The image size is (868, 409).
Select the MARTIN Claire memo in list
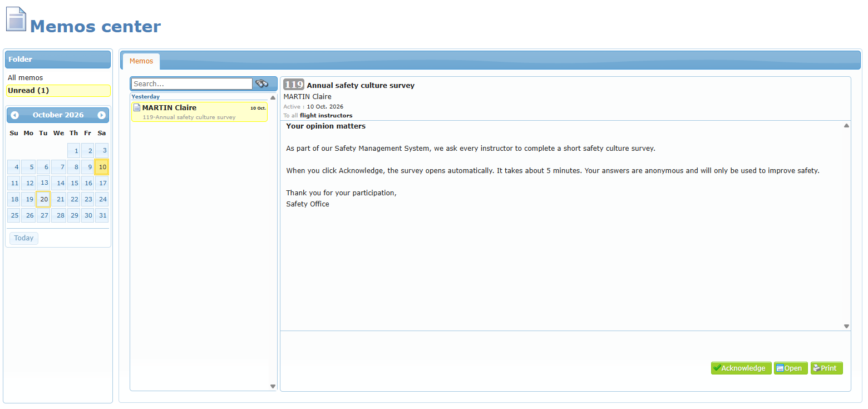coord(199,112)
